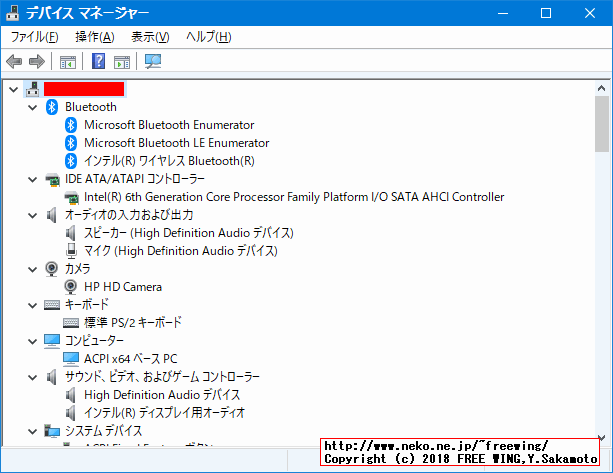Click the Bluetooth category icon

coord(52,107)
